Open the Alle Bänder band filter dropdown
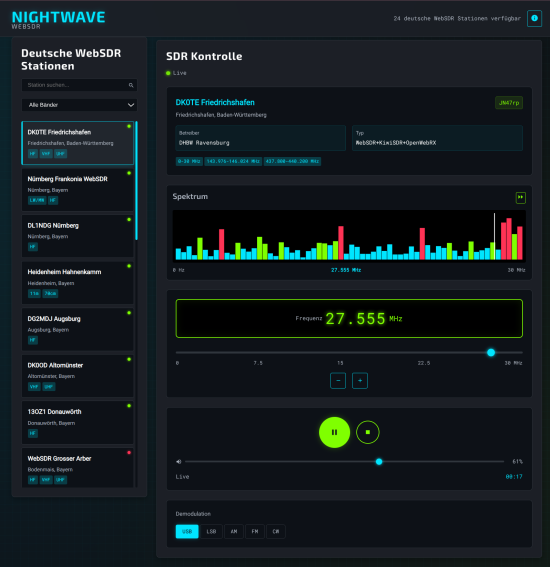550x567 pixels. pyautogui.click(x=79, y=105)
